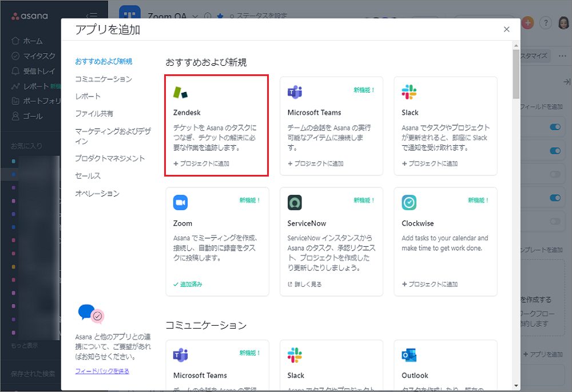The height and width of the screenshot is (392, 572).
Task: Click the 受信トレイ bell icon
Action: coord(15,71)
